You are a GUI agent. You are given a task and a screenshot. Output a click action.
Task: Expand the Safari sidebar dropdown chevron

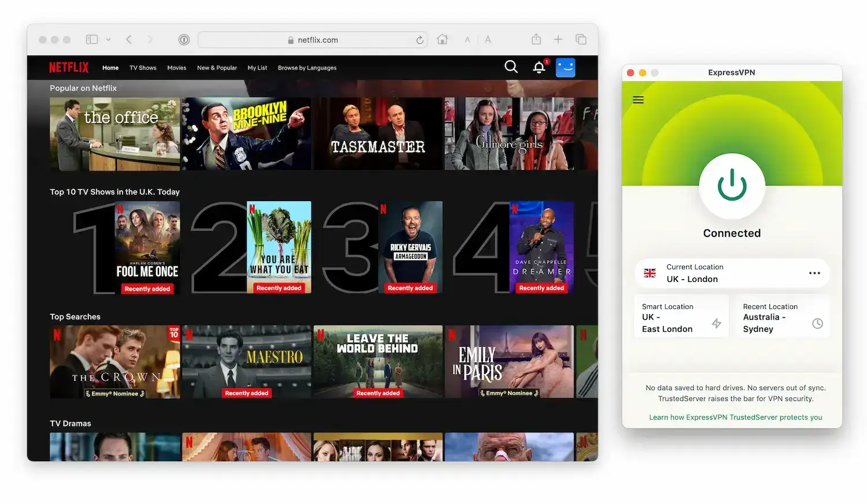point(108,40)
